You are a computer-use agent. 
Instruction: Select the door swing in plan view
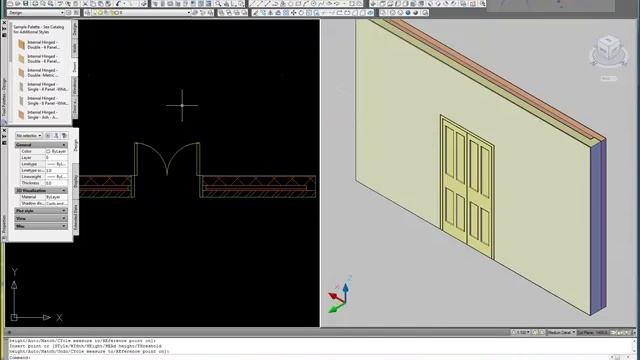(167, 159)
